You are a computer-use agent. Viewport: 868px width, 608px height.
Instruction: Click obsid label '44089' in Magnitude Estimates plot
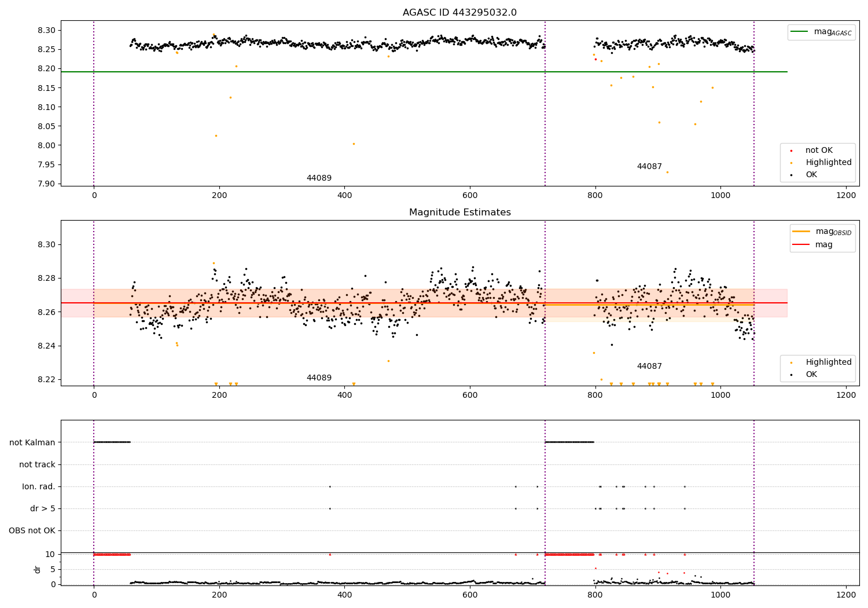pyautogui.click(x=319, y=378)
